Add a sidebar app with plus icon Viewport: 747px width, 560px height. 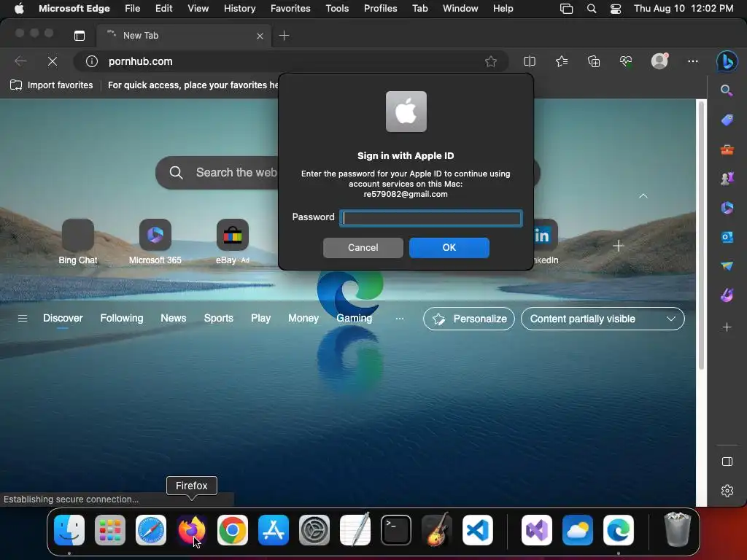[727, 327]
